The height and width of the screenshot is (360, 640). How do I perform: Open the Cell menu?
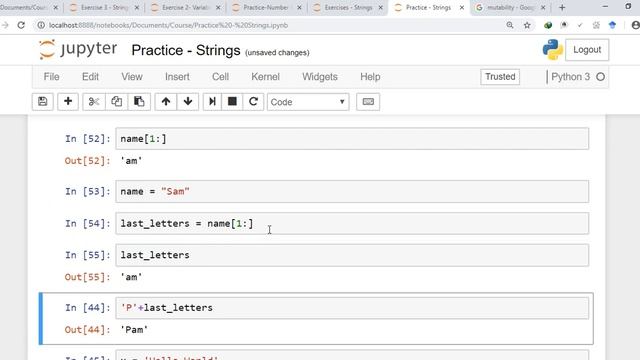coord(220,77)
